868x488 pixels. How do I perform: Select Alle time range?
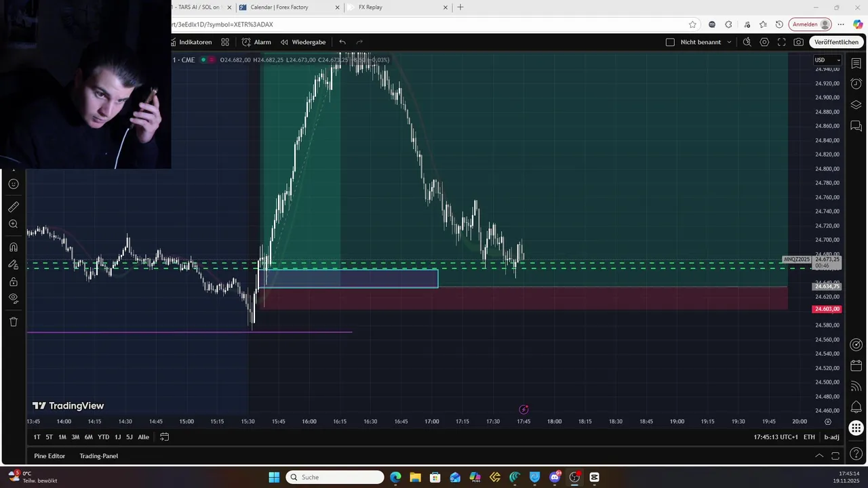pos(143,437)
